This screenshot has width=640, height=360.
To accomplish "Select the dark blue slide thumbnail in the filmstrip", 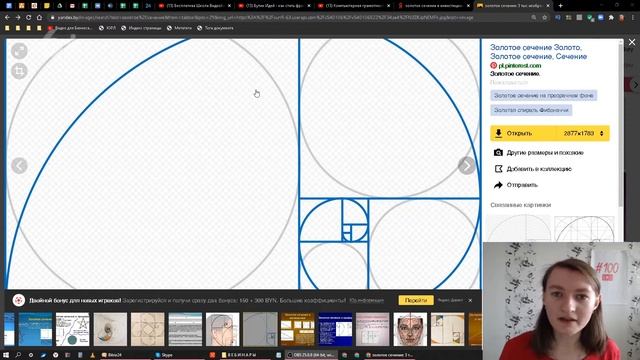I will click(x=335, y=329).
